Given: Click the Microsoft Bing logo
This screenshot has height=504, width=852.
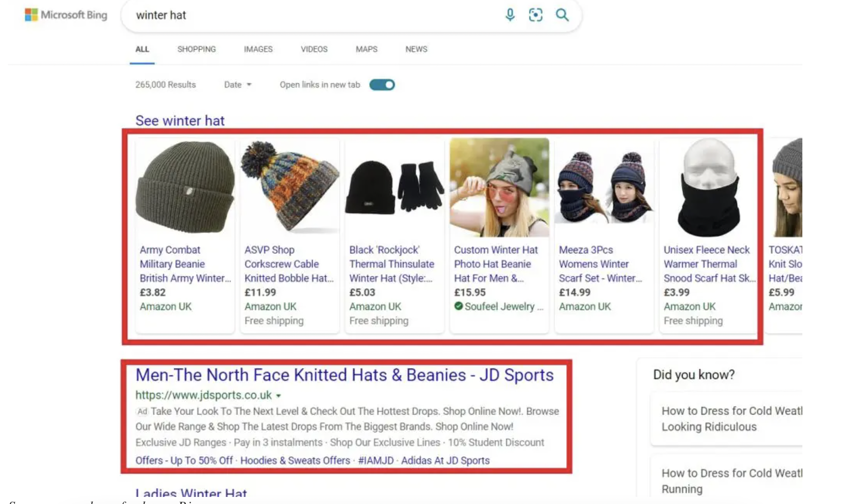Looking at the screenshot, I should pos(66,15).
